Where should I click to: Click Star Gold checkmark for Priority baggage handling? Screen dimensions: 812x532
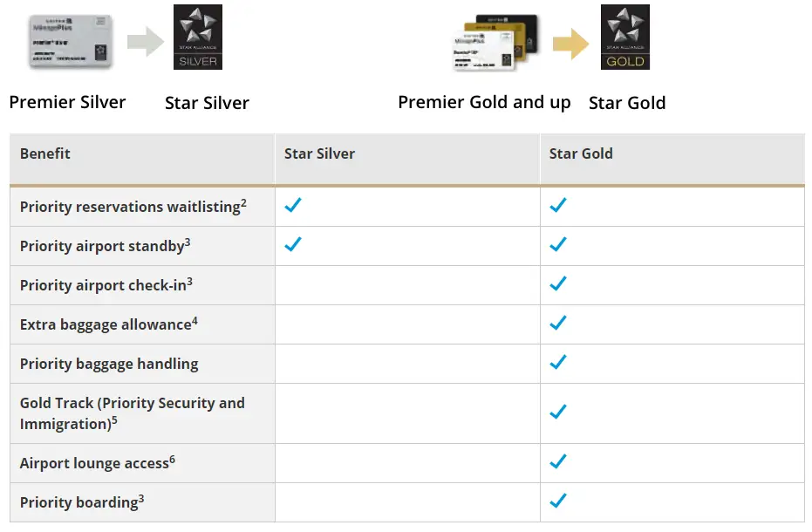[558, 363]
